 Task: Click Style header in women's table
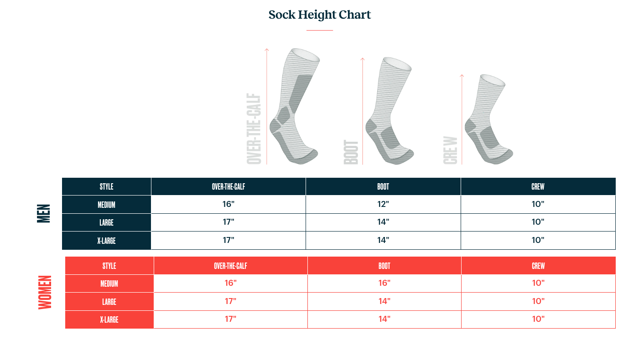pyautogui.click(x=109, y=266)
